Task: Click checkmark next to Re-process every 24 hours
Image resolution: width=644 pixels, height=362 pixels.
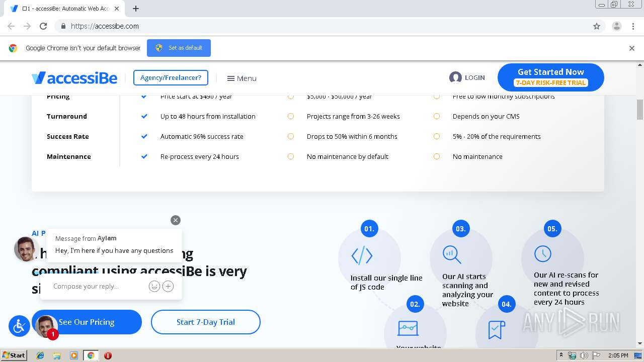Action: click(x=144, y=156)
